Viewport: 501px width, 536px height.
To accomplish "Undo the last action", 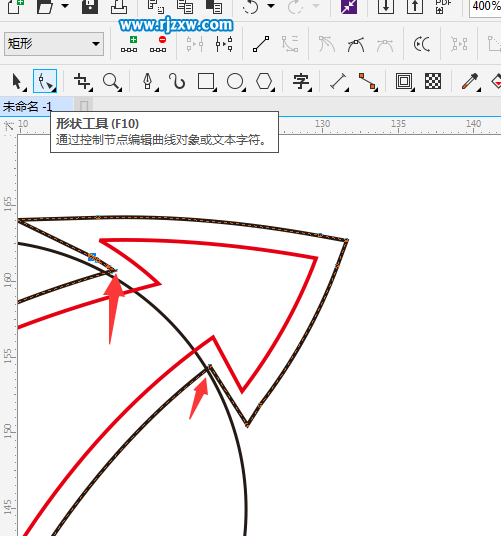I will [x=250, y=6].
